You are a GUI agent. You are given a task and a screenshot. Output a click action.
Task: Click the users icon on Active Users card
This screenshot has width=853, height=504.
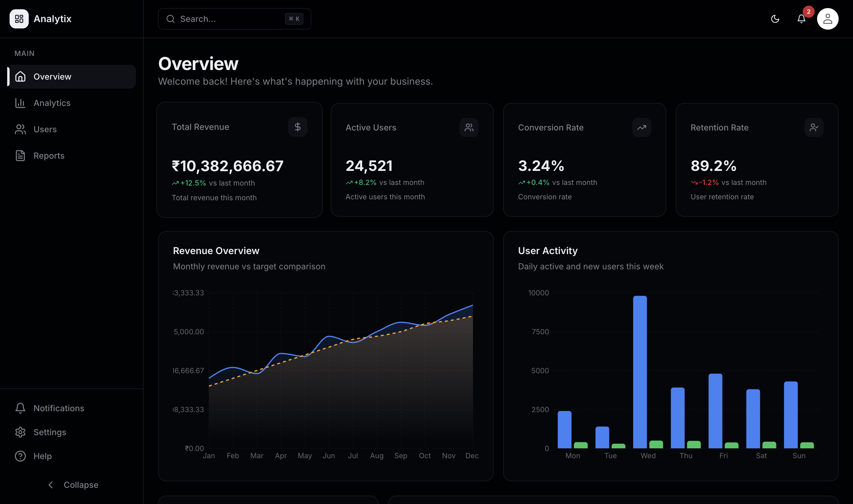pyautogui.click(x=469, y=127)
